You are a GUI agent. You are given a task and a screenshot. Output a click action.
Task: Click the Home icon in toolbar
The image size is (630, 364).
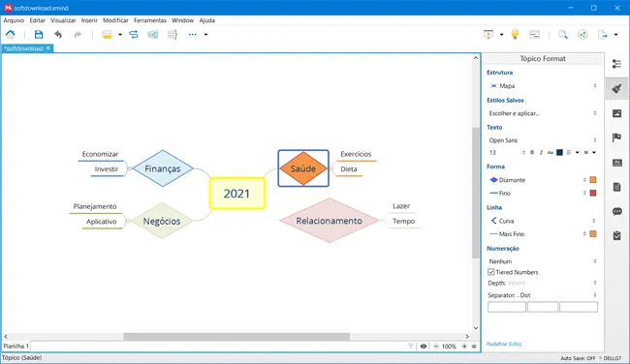pos(10,35)
